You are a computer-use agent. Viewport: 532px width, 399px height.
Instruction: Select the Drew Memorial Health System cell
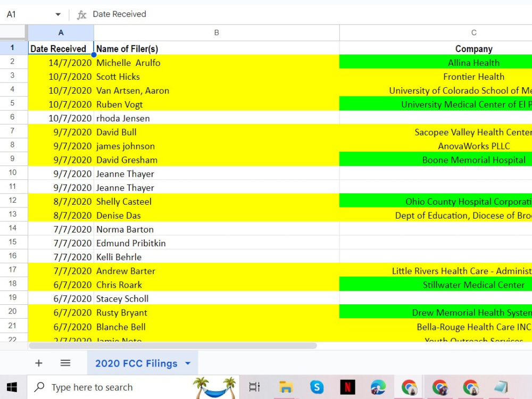point(436,312)
